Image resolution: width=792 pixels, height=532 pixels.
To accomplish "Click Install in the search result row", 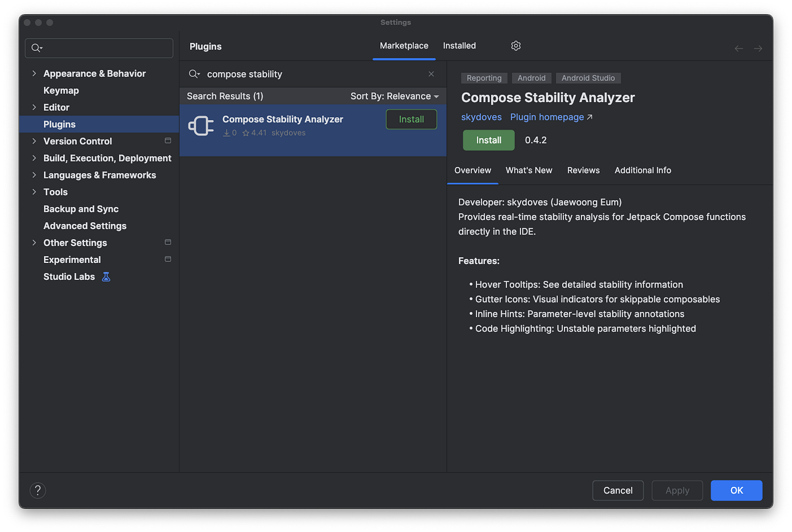I will tap(411, 119).
